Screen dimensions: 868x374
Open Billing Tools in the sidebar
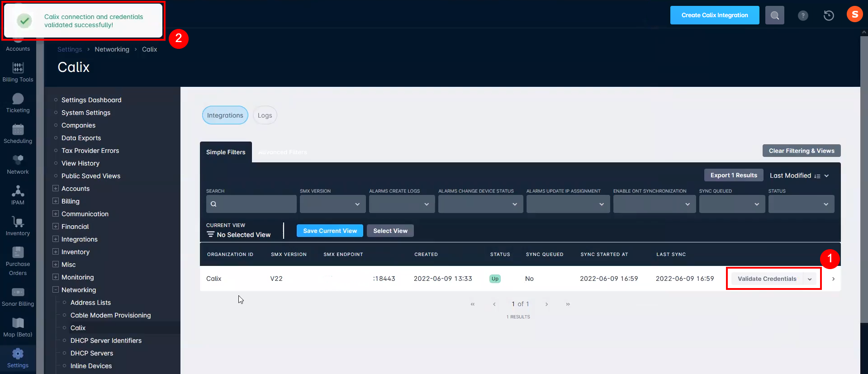click(x=18, y=72)
